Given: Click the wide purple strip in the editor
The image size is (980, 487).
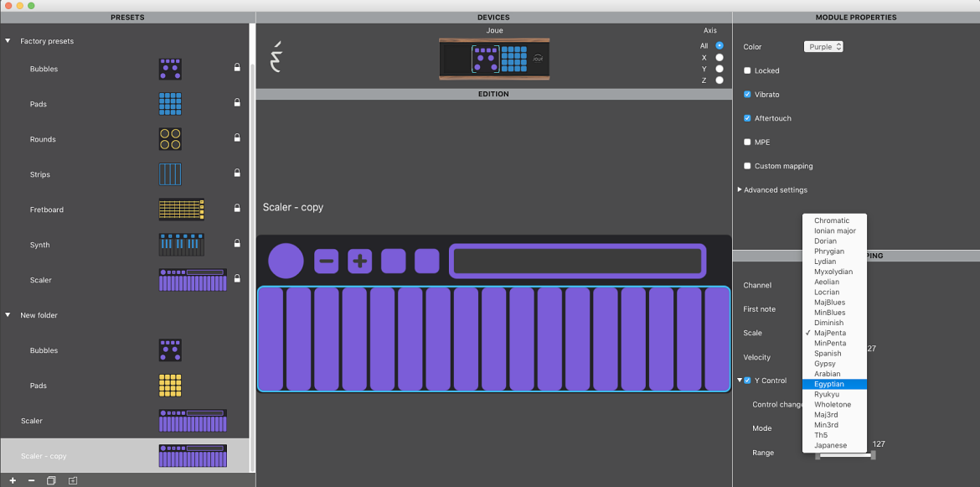Looking at the screenshot, I should 577,261.
